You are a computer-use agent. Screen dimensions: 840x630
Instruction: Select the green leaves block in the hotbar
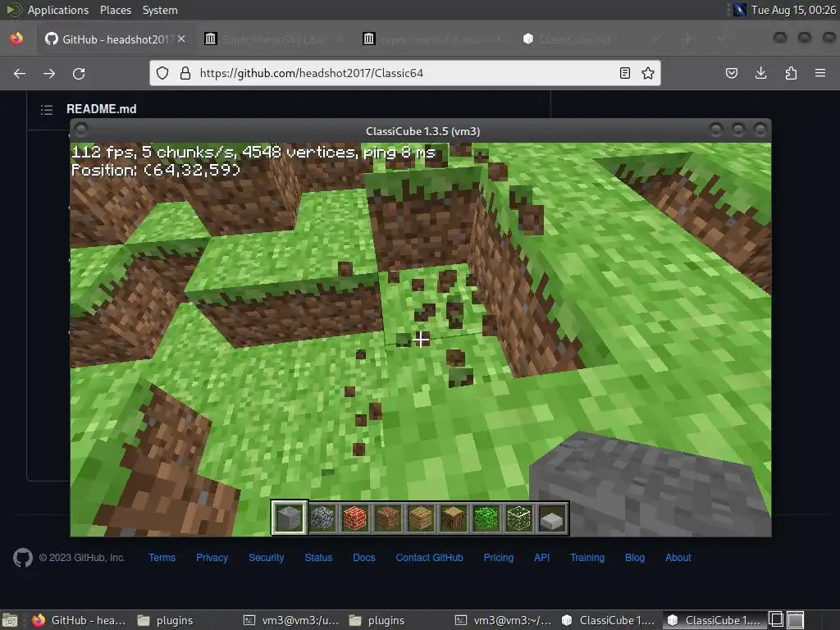point(486,518)
